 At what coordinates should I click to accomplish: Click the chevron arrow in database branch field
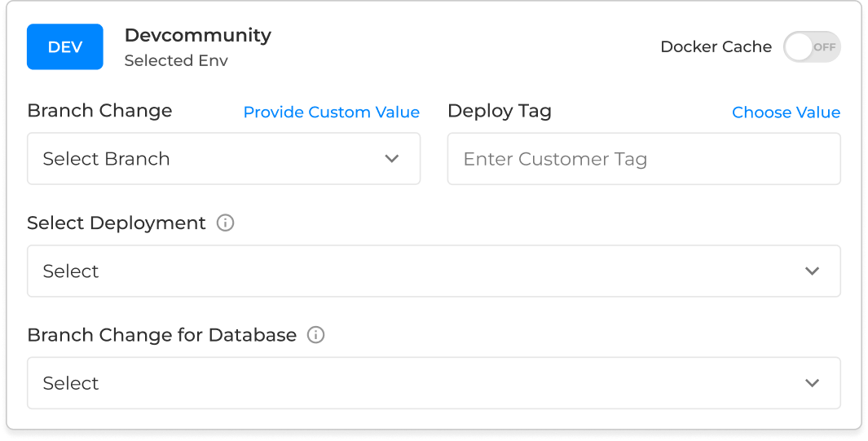coord(812,383)
